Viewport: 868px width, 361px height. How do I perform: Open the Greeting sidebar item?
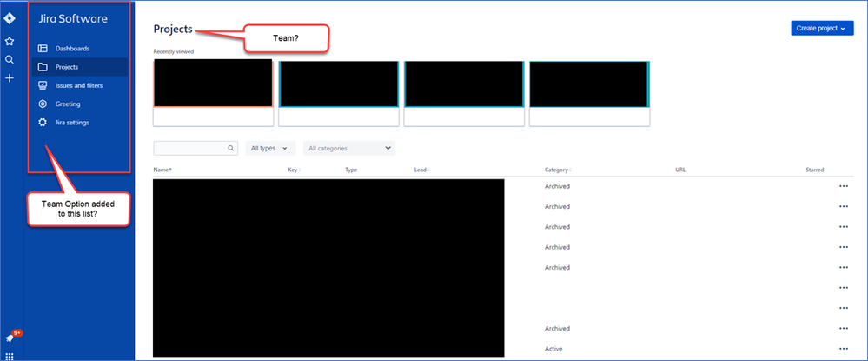tap(80, 104)
